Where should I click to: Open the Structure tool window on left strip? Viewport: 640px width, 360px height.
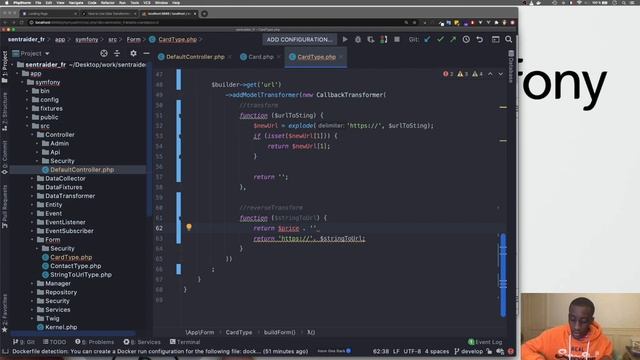click(4, 112)
